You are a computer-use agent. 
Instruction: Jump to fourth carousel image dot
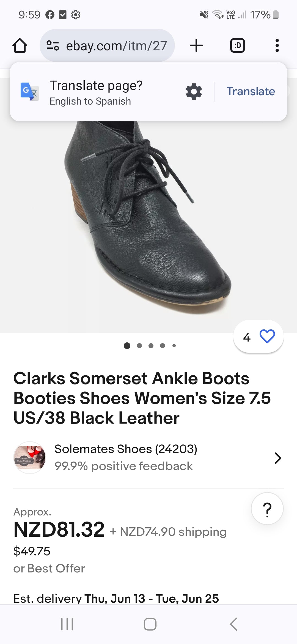[163, 346]
